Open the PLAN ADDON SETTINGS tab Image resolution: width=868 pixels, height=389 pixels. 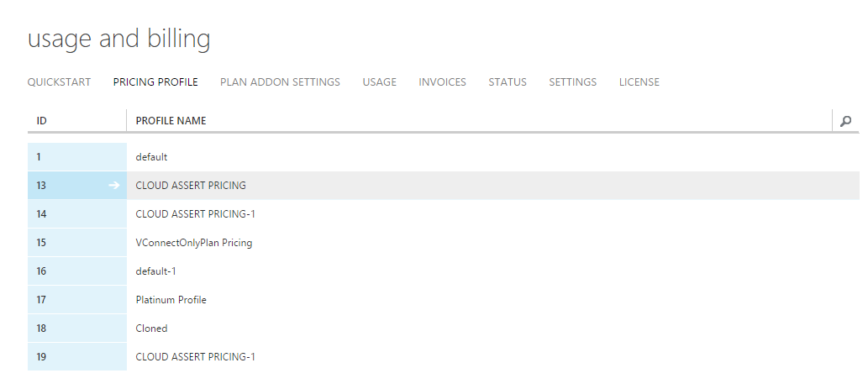[280, 81]
